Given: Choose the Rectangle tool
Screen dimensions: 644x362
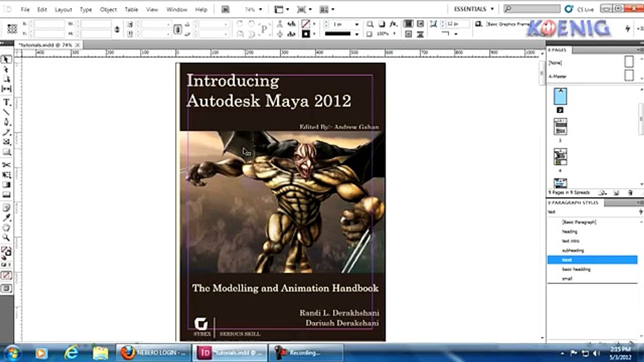Looking at the screenshot, I should pos(7,151).
